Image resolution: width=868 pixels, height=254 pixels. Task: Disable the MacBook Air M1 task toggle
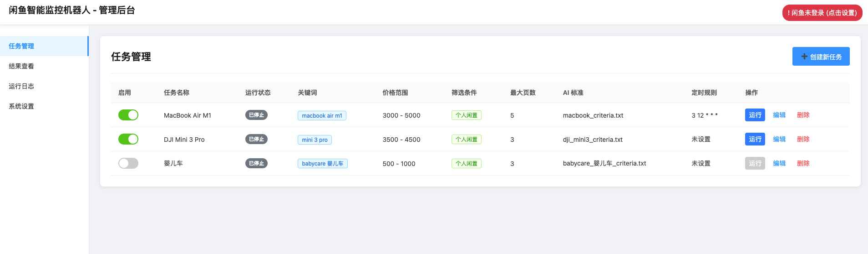click(128, 115)
